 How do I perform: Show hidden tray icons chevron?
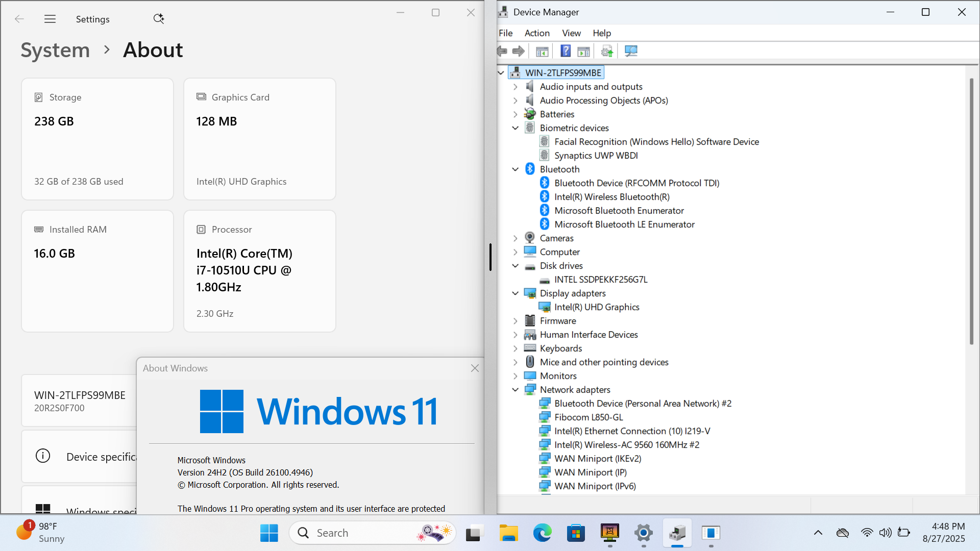pyautogui.click(x=818, y=533)
